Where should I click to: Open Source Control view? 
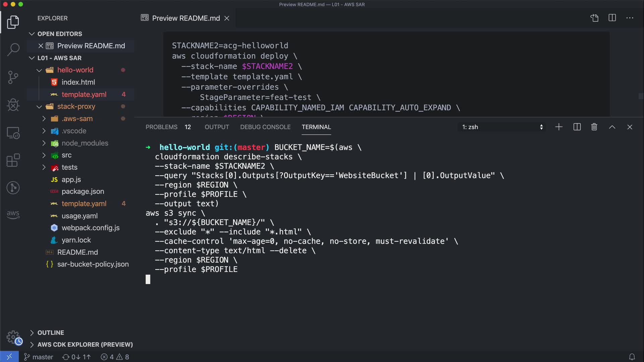pyautogui.click(x=13, y=77)
